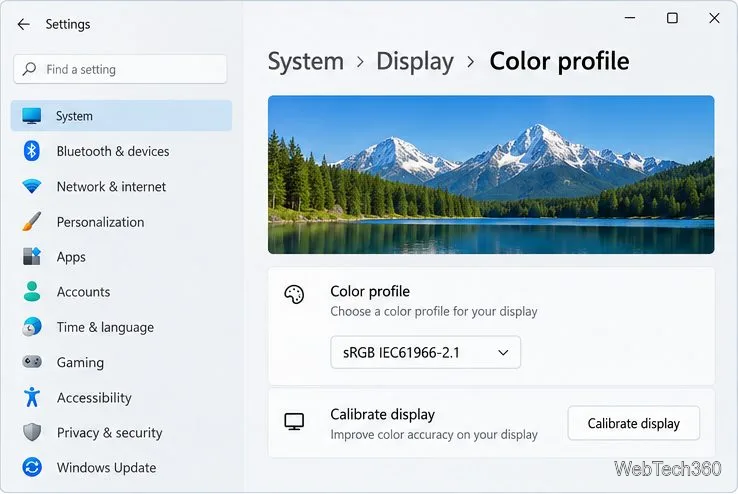
Task: Focus the Find a setting field
Action: click(120, 69)
